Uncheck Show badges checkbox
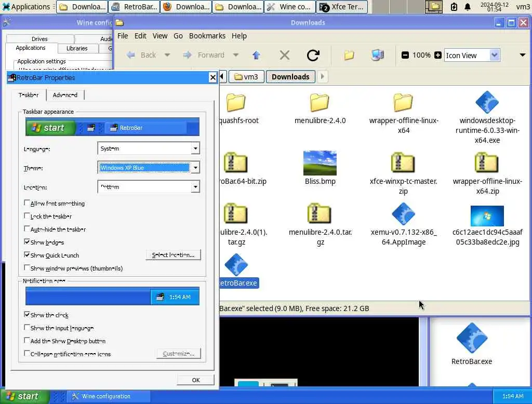 [27, 241]
